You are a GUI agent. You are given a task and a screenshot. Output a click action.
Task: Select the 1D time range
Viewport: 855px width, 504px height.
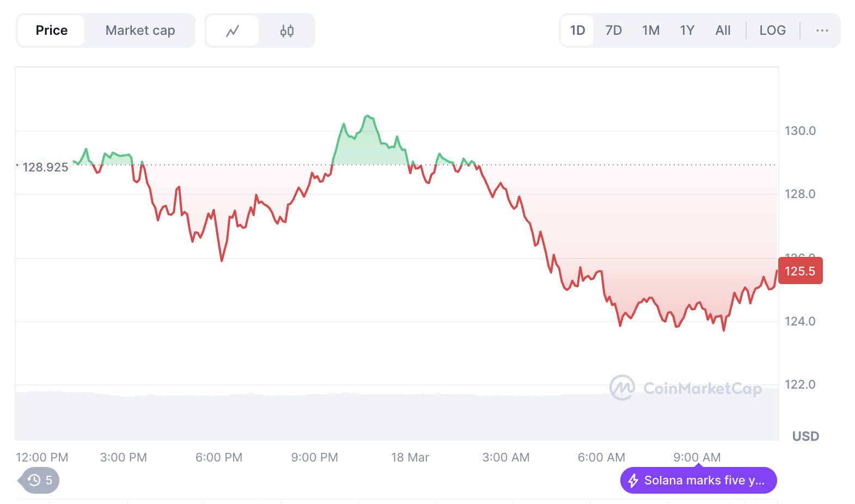(x=577, y=30)
